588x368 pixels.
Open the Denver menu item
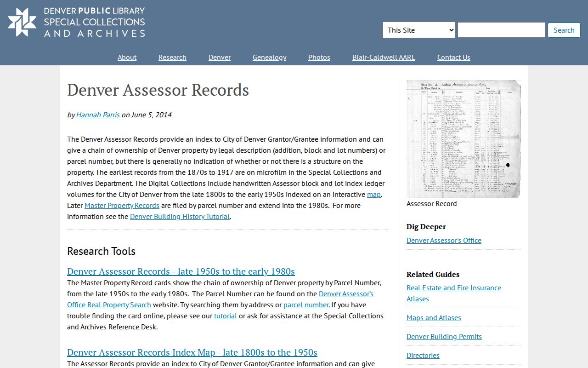coord(220,57)
